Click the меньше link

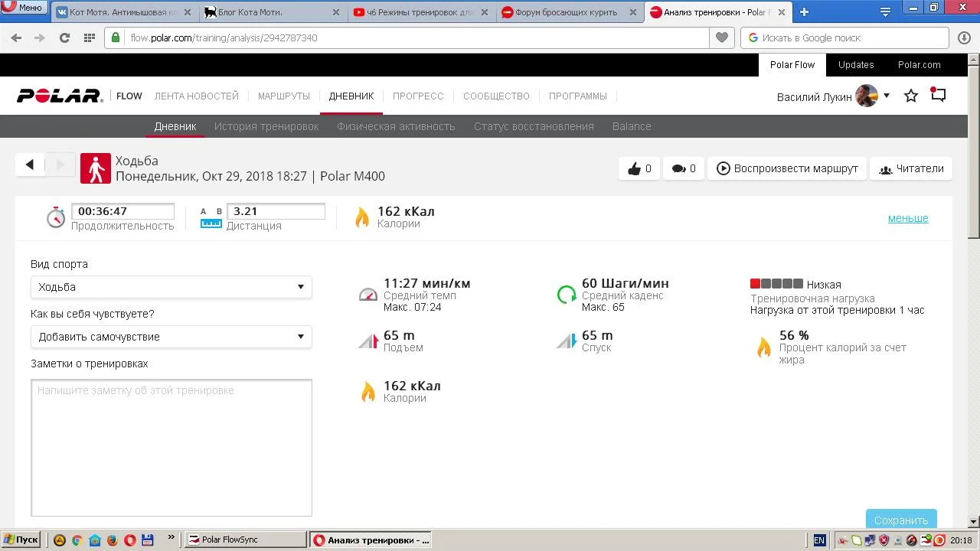(908, 218)
